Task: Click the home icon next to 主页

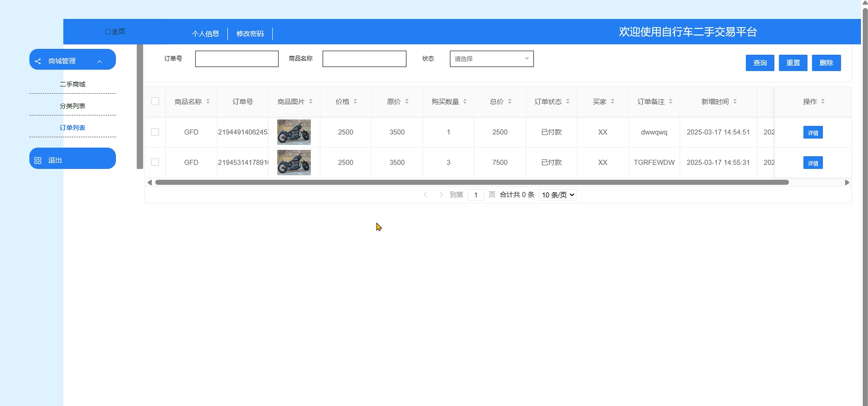Action: point(108,31)
